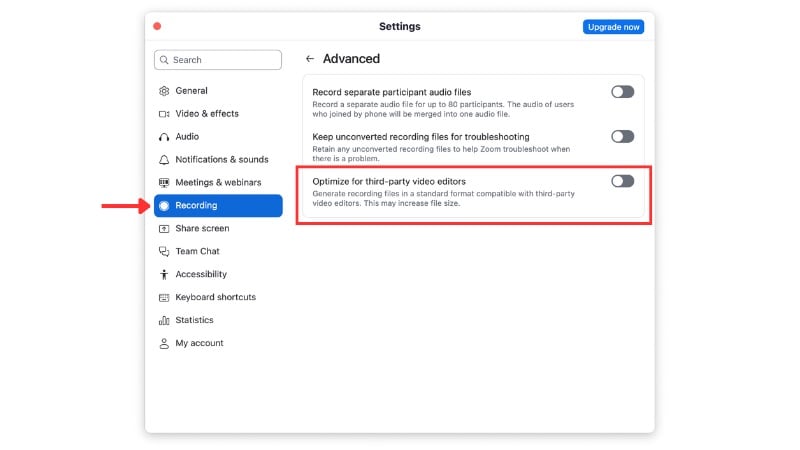Select My account label
This screenshot has width=800, height=450.
[x=199, y=343]
